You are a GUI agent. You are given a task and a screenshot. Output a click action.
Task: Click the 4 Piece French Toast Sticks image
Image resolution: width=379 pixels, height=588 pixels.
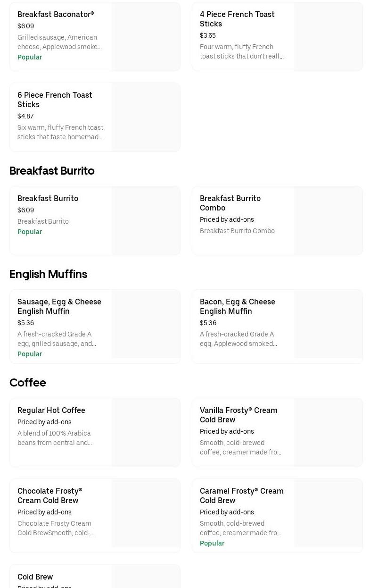328,37
